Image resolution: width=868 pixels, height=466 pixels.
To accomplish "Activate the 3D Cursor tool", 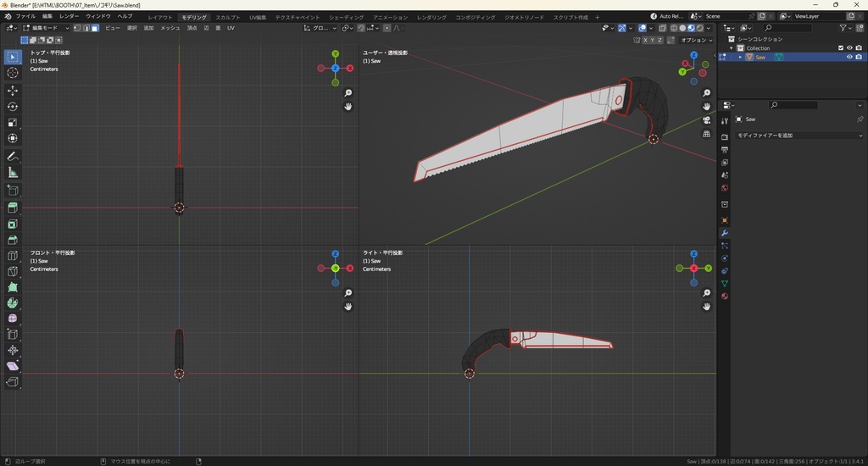I will coord(13,73).
